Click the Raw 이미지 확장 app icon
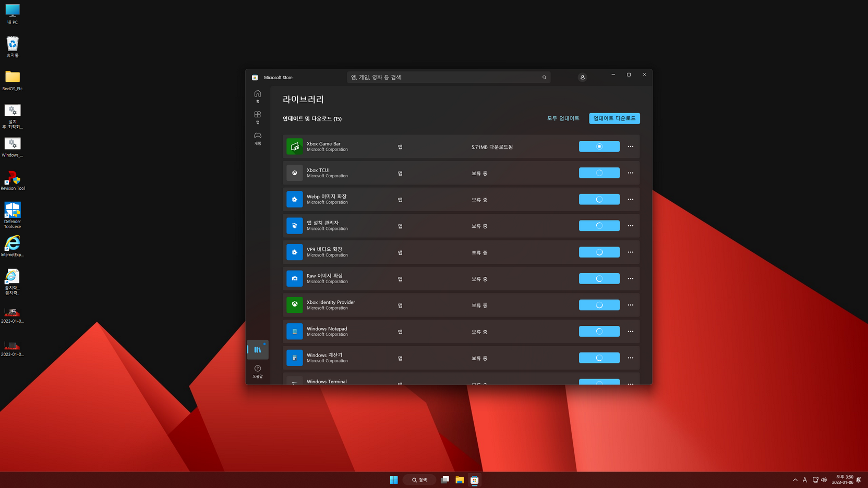Image resolution: width=868 pixels, height=488 pixels. (x=295, y=278)
